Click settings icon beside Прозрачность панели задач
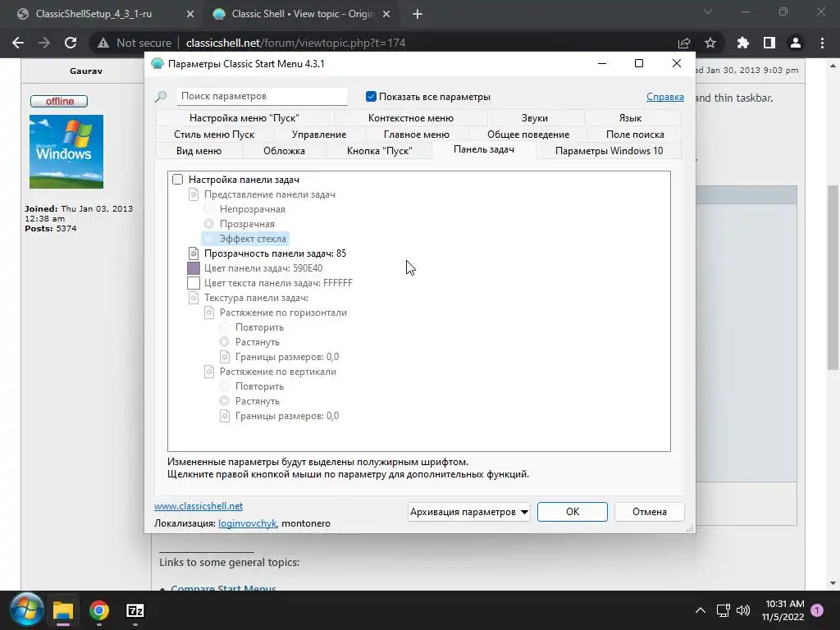 point(194,253)
